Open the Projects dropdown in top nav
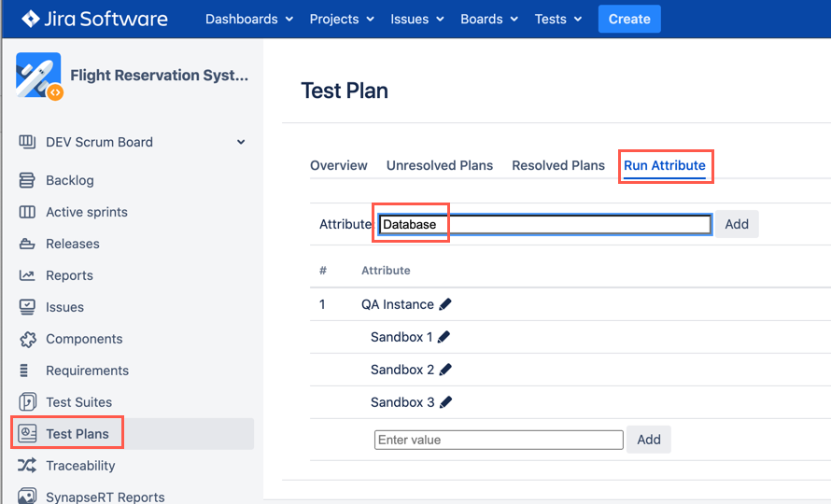The image size is (831, 504). 341,19
